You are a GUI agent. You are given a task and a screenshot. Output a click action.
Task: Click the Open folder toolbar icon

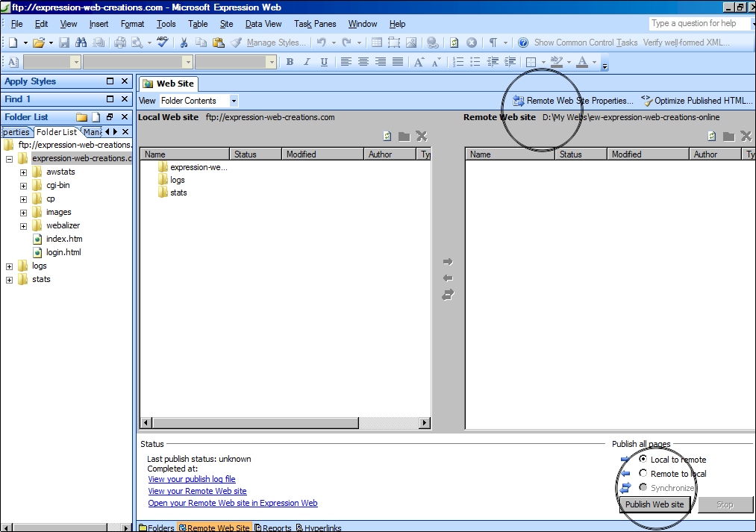tap(39, 43)
